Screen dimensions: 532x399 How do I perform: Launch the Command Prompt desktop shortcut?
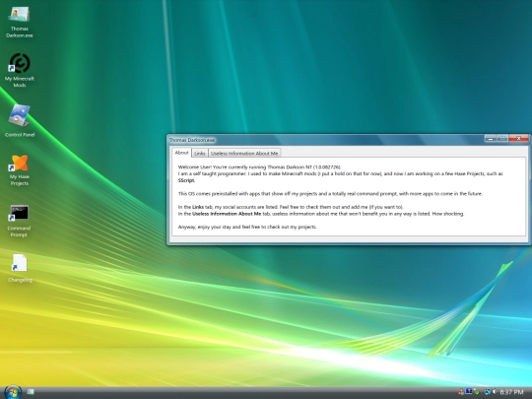point(20,221)
